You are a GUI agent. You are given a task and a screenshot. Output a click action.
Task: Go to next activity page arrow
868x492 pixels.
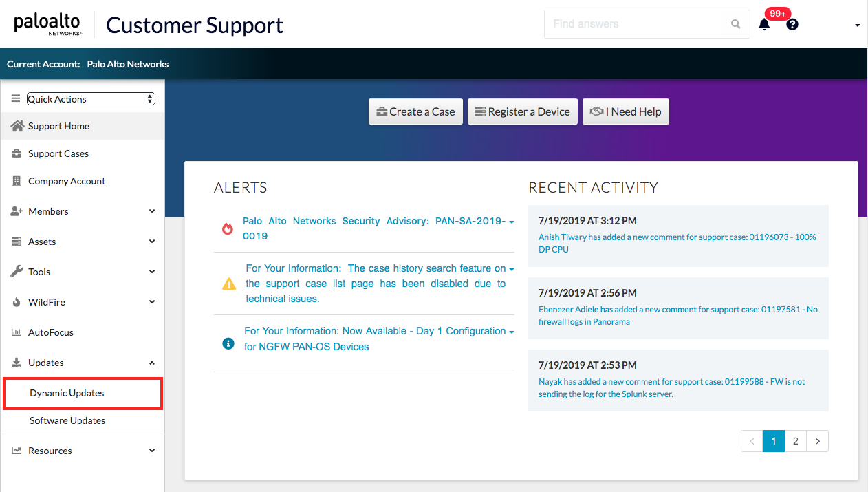(x=818, y=441)
